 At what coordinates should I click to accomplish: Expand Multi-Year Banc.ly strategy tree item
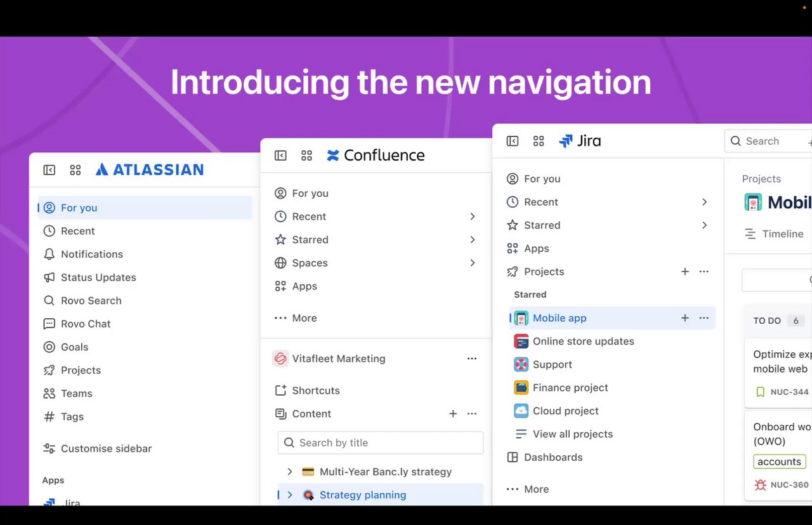coord(290,472)
